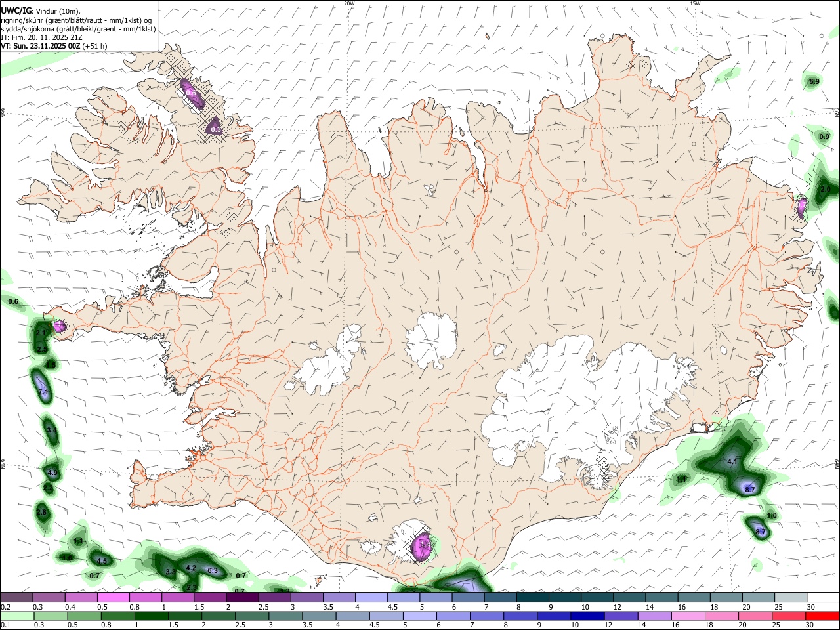Viewport: 840px width, 630px height.
Task: Click the 15W longitude label
Action: pyautogui.click(x=695, y=3)
